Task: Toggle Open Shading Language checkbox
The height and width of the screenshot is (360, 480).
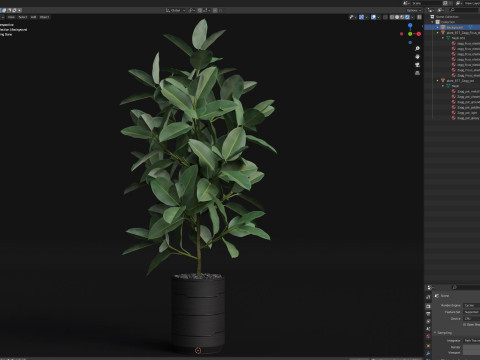Action: click(464, 325)
